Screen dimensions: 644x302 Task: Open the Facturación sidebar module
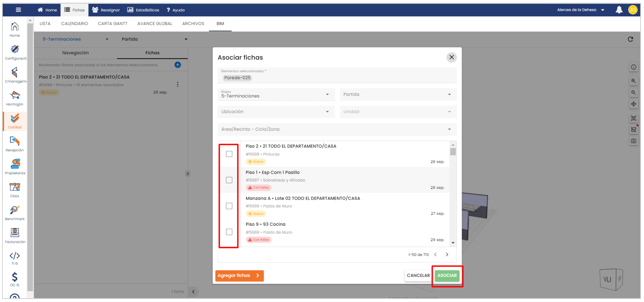point(15,235)
